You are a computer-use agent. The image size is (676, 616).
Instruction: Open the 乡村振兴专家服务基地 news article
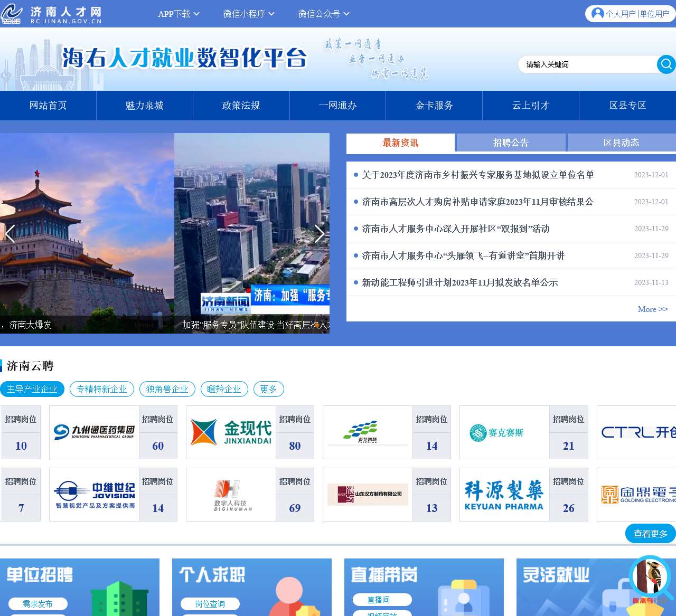pos(477,175)
